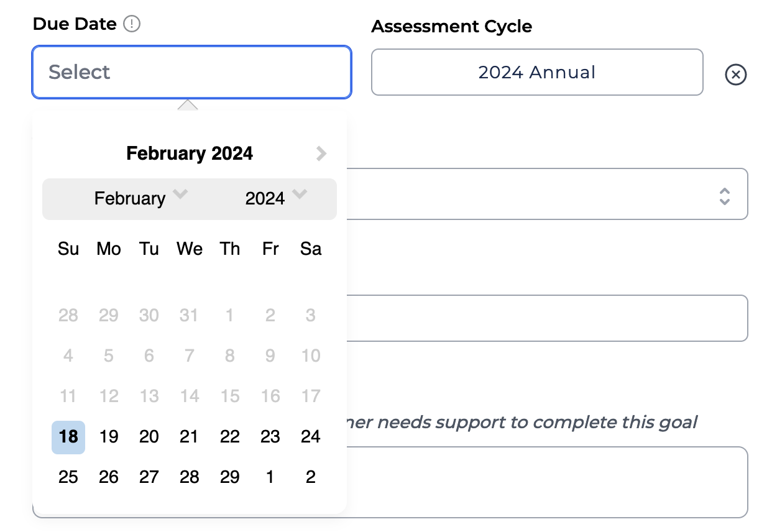This screenshot has width=772, height=532.
Task: Click the large support notes text area
Action: click(x=547, y=482)
